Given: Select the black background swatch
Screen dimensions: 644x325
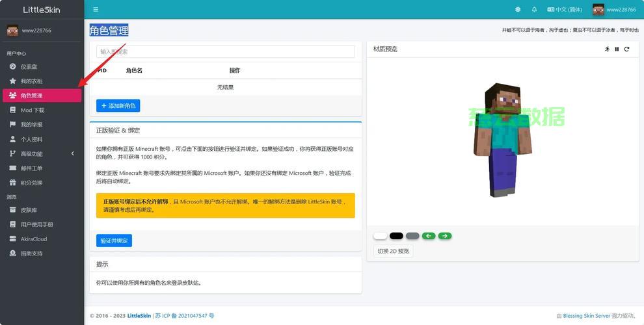Looking at the screenshot, I should (x=396, y=236).
